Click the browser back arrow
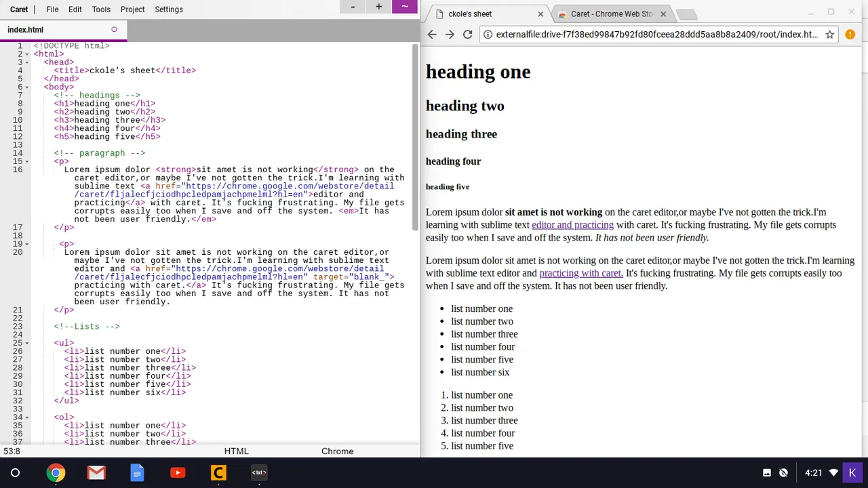 coord(432,35)
